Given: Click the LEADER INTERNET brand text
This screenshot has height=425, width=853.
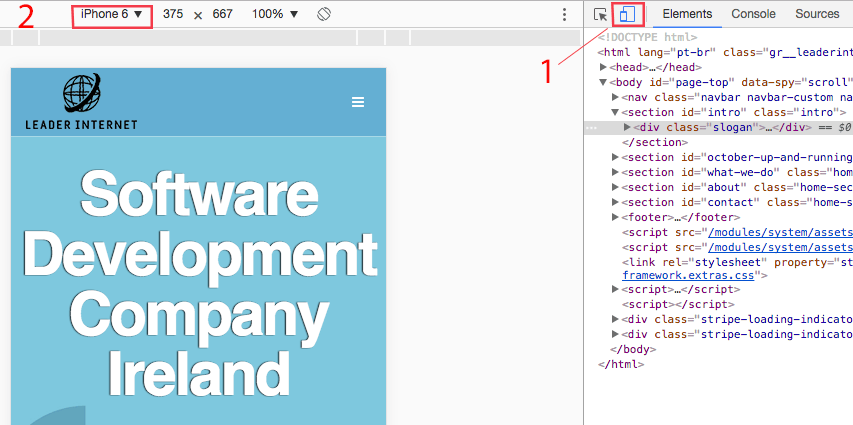Looking at the screenshot, I should tap(82, 125).
